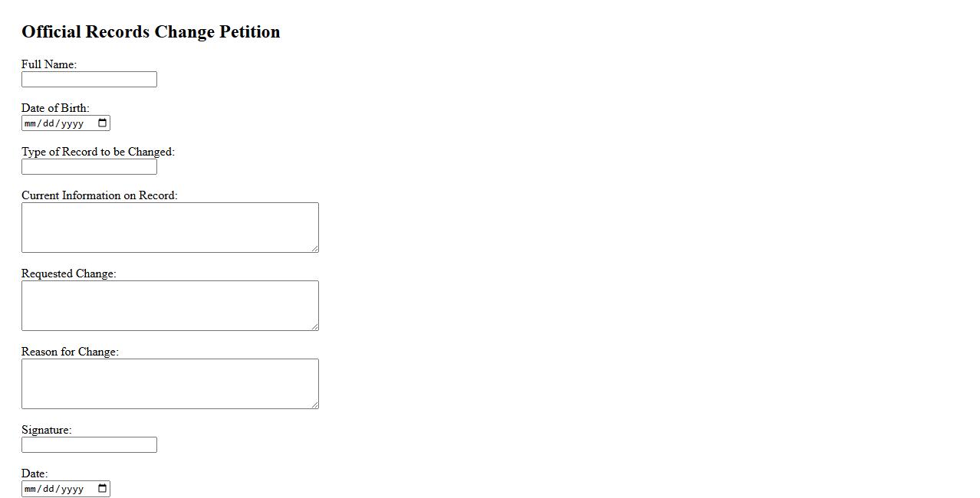Select the day segment of Date of Birth

coord(48,124)
